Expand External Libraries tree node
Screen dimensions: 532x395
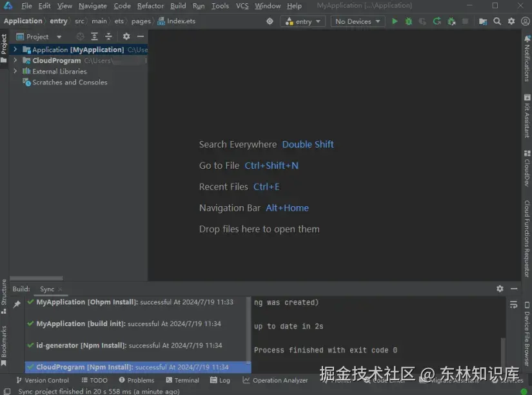(x=15, y=71)
